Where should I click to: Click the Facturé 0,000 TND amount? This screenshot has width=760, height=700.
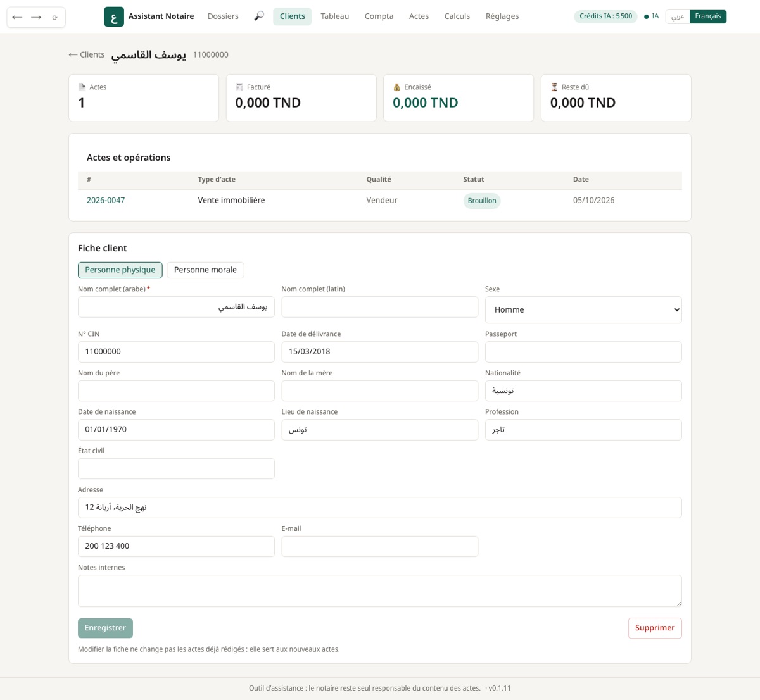tap(268, 103)
